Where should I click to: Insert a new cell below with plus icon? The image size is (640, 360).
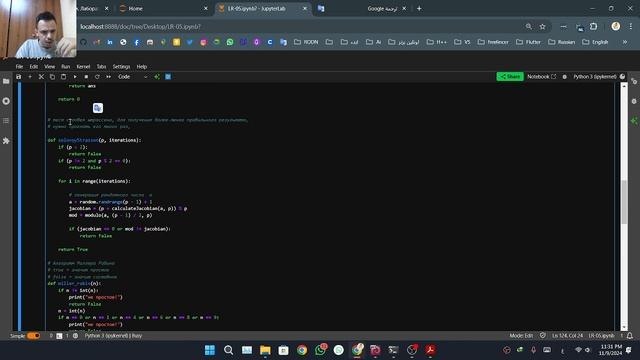tap(30, 77)
